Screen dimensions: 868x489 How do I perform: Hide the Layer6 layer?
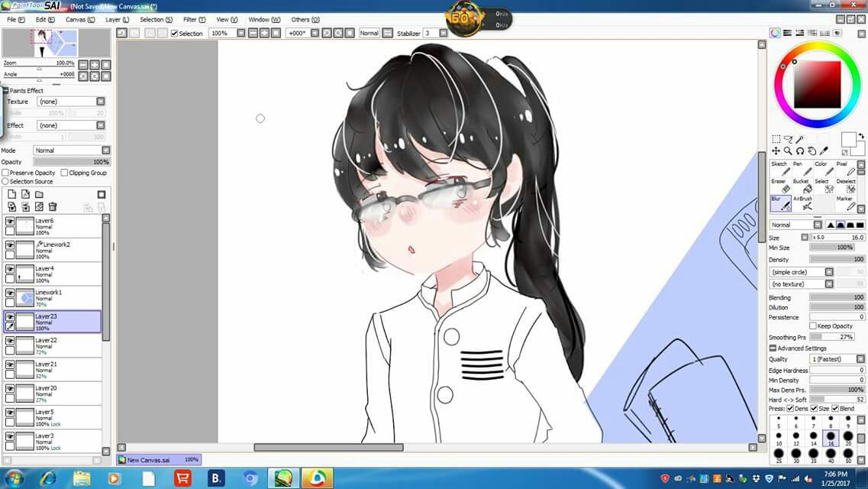tap(10, 222)
